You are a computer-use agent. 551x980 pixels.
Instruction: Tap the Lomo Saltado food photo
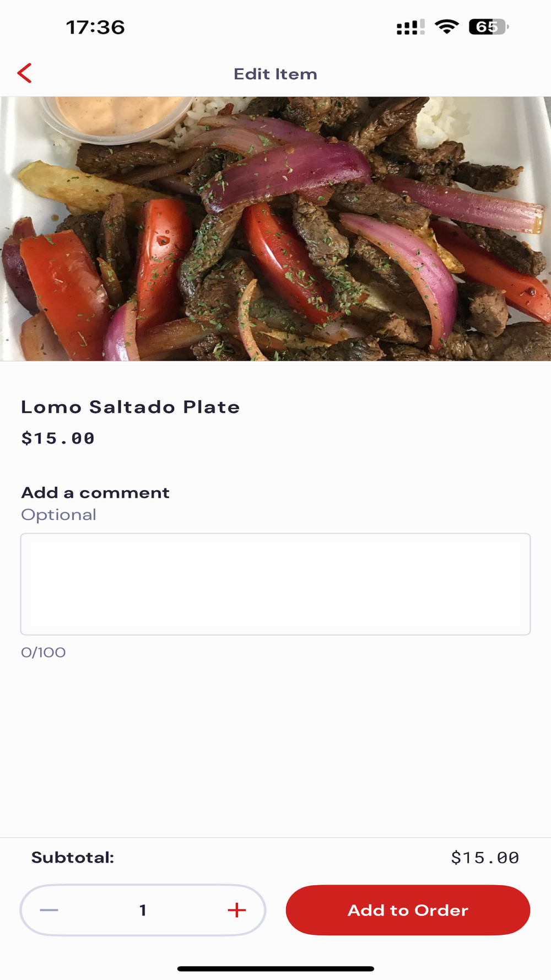[x=275, y=229]
